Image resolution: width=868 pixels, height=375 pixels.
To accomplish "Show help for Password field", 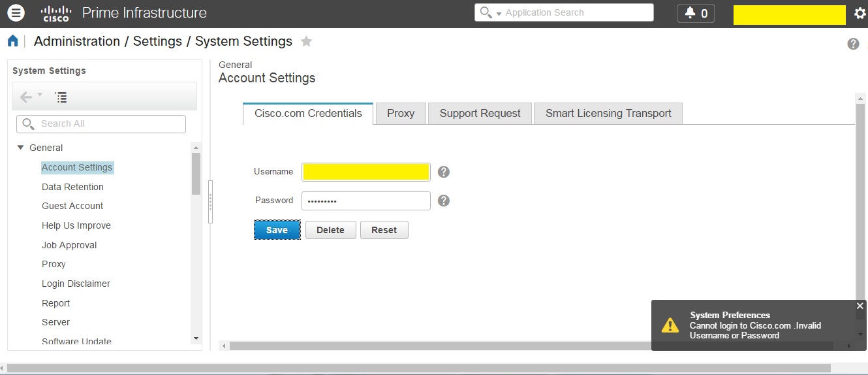I will pos(444,201).
